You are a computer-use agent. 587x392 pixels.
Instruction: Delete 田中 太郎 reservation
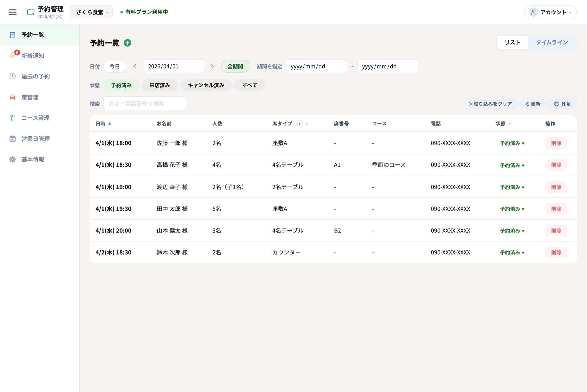click(556, 209)
